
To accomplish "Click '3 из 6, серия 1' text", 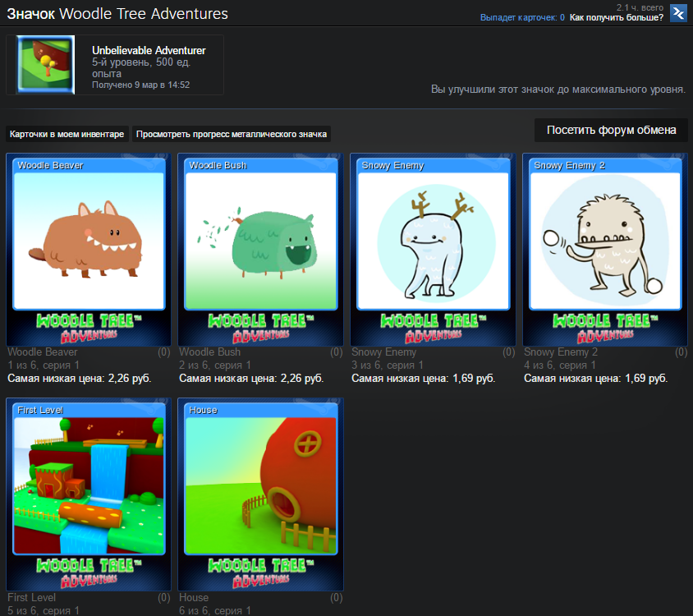I will pyautogui.click(x=388, y=365).
